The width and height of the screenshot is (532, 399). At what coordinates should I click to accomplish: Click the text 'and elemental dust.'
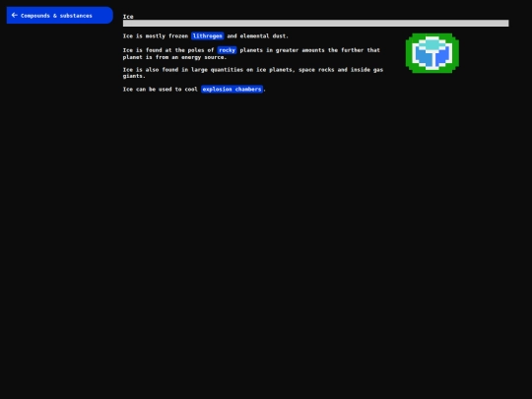[x=257, y=36]
